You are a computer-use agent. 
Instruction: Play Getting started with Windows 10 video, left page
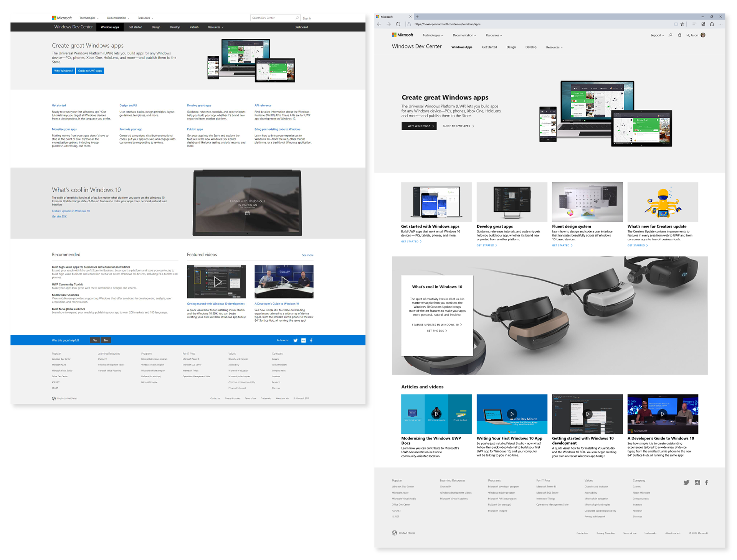pos(217,282)
